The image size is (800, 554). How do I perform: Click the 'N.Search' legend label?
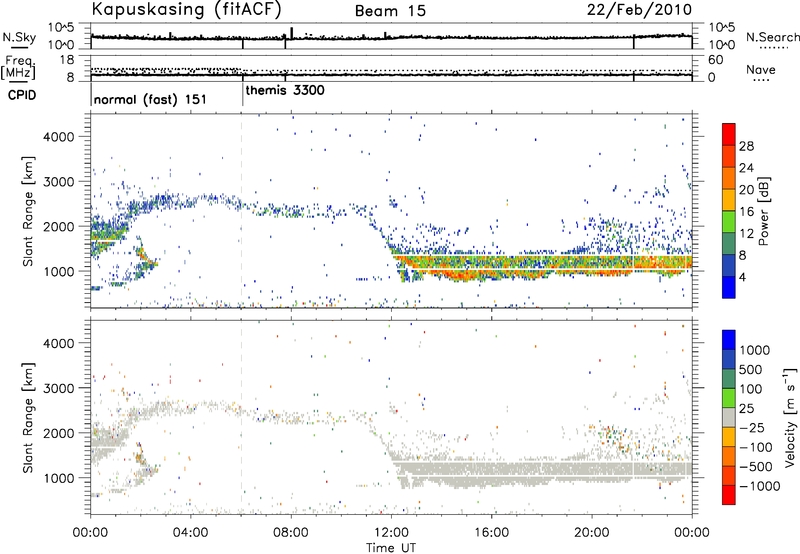click(x=772, y=37)
